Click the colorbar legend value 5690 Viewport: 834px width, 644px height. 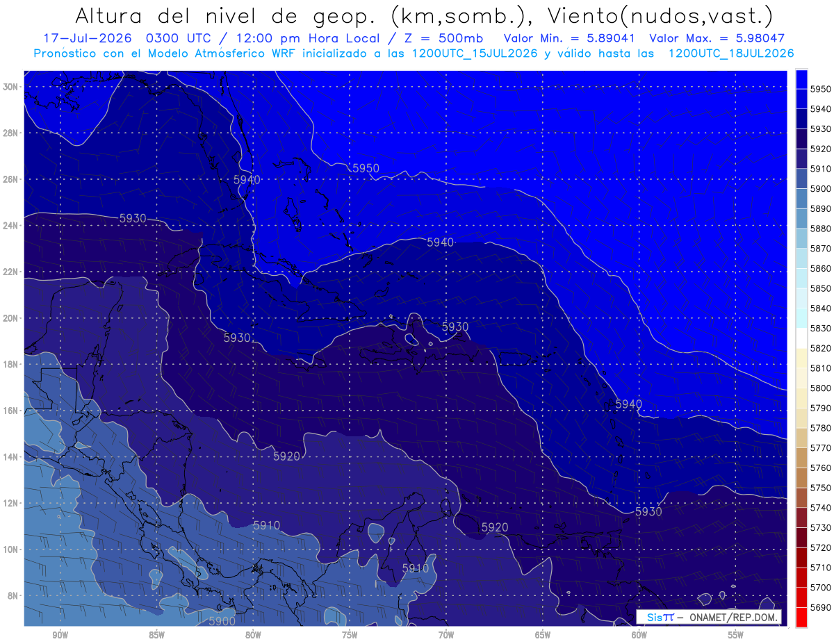pos(820,606)
